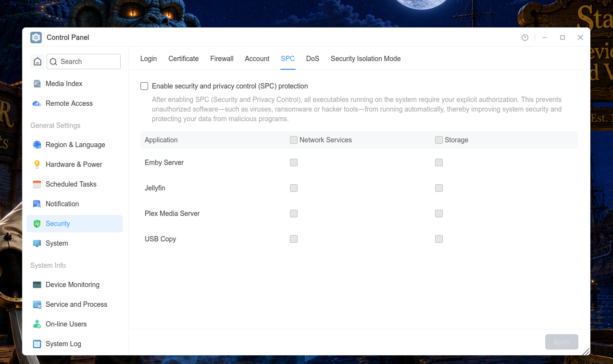The image size is (613, 364).
Task: Click the Control Panel gear icon in title bar
Action: point(36,38)
